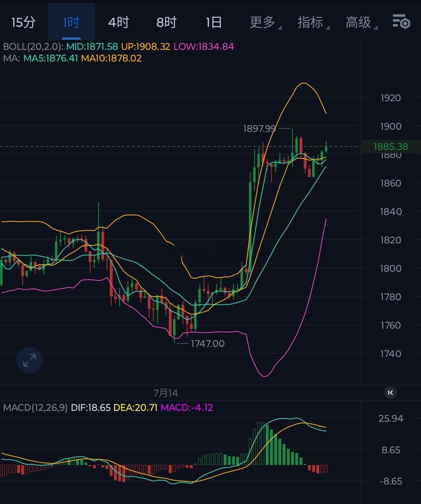Image resolution: width=421 pixels, height=504 pixels.
Task: Open chart settings icon at top right
Action: [x=401, y=22]
